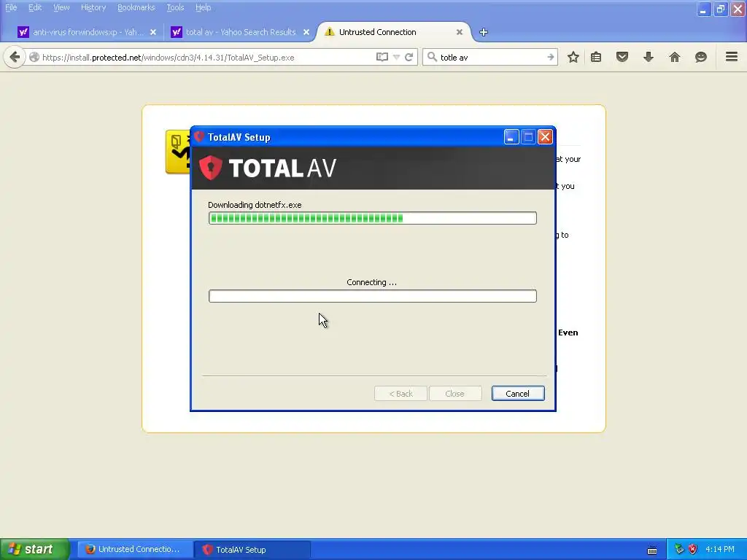Click the 'Downloading dotnetfx.exe' label
747x560 pixels.
click(x=255, y=205)
